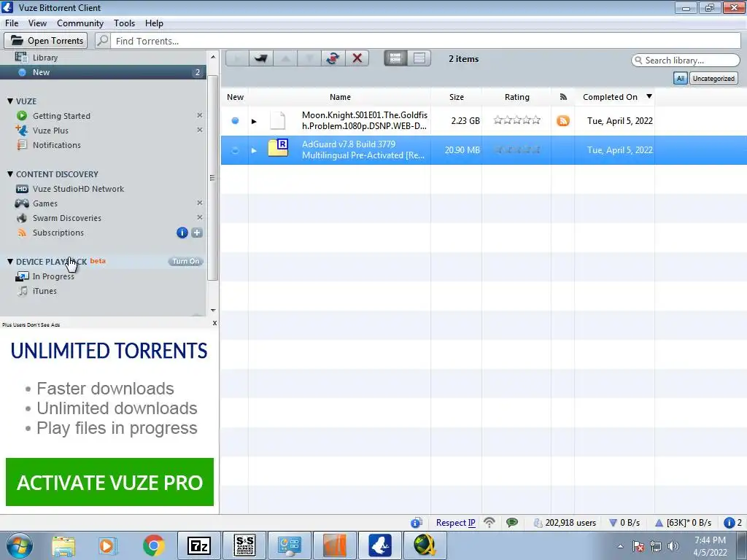This screenshot has width=747, height=560.
Task: Click the Respect IP link
Action: tap(455, 522)
